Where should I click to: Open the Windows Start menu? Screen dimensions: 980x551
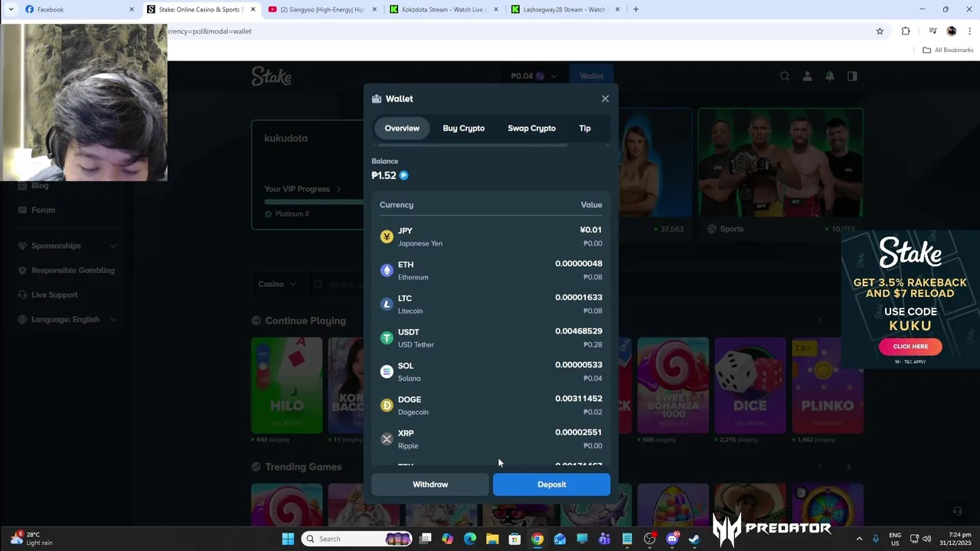288,539
